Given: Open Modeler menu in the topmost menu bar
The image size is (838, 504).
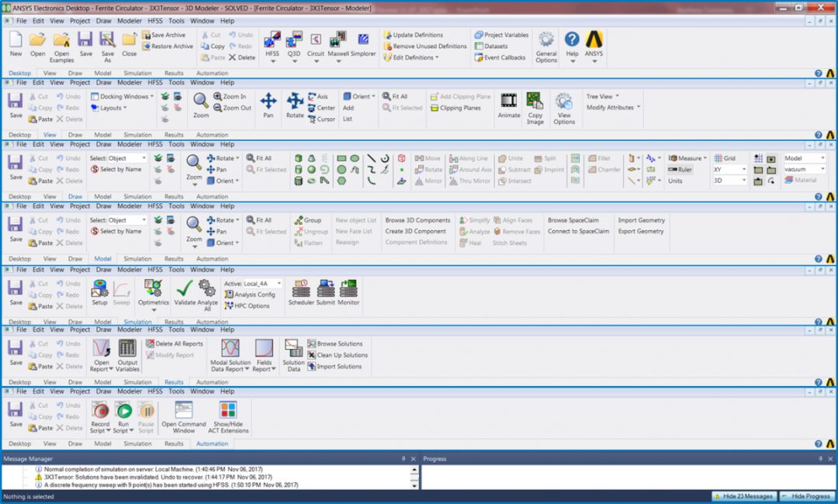Looking at the screenshot, I should [x=130, y=21].
